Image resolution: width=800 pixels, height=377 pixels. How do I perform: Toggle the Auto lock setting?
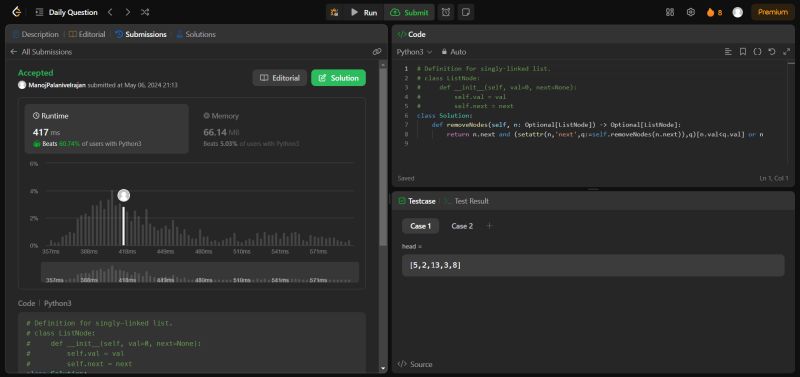point(454,52)
